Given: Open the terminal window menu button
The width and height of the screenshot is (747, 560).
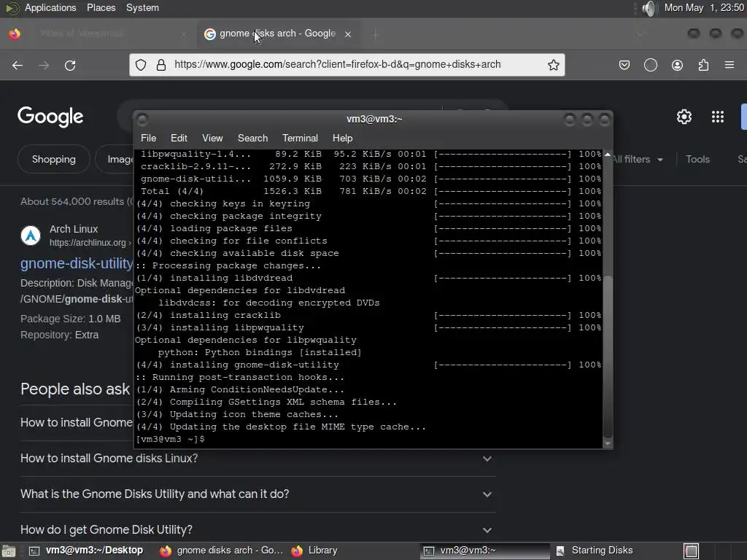Looking at the screenshot, I should tap(142, 119).
